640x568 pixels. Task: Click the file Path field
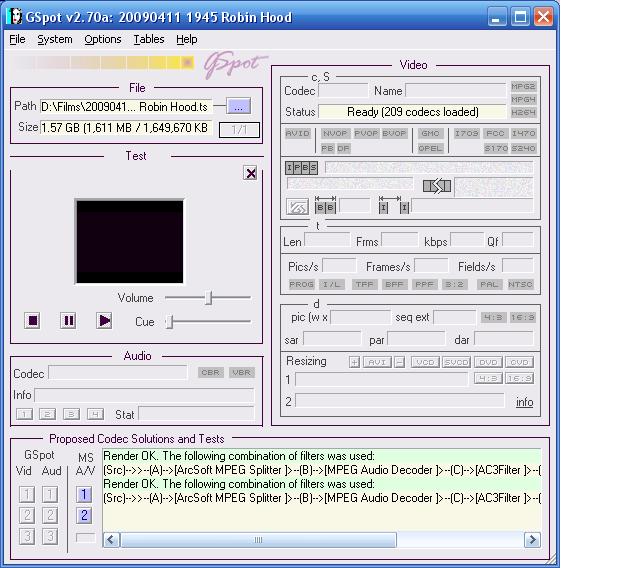(126, 107)
